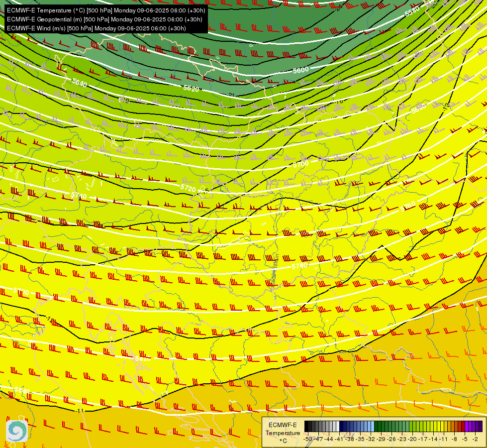
Task: Click the 5840 geopotential contour label
Action: pyautogui.click(x=22, y=390)
